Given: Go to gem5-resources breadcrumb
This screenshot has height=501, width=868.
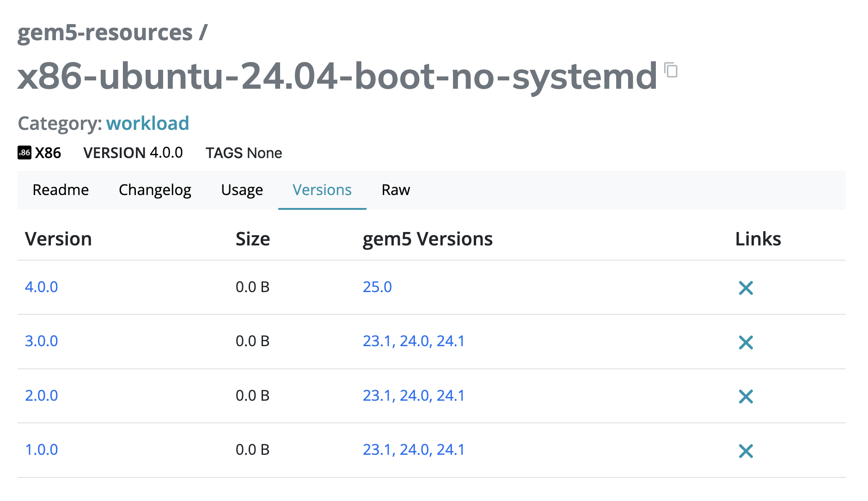Looking at the screenshot, I should (105, 33).
